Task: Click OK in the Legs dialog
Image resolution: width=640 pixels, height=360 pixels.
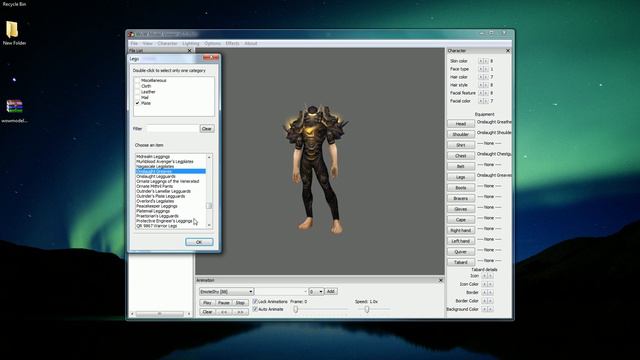Action: coord(199,242)
